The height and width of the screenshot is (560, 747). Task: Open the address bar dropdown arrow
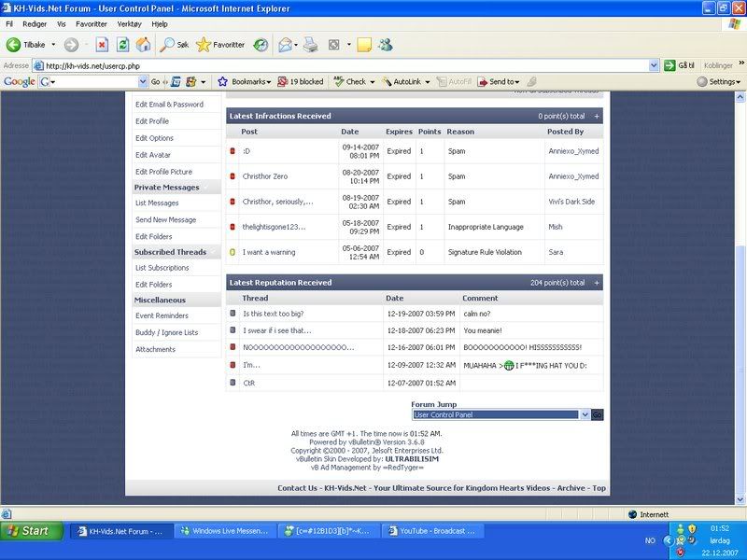click(x=655, y=65)
